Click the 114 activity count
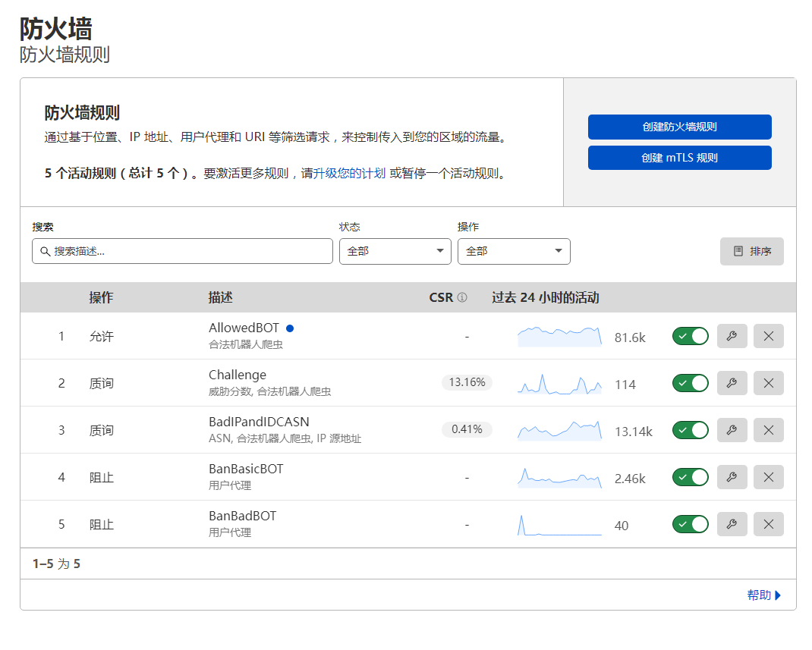Viewport: 812px width, 650px height. click(625, 385)
